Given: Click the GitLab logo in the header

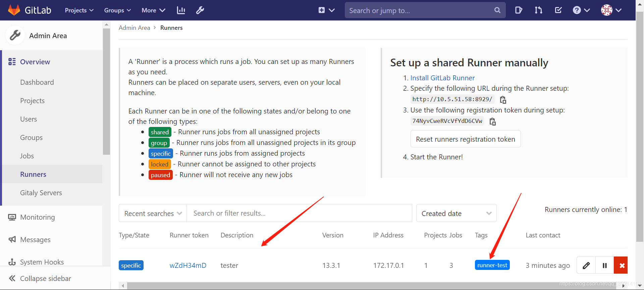Looking at the screenshot, I should 30,10.
